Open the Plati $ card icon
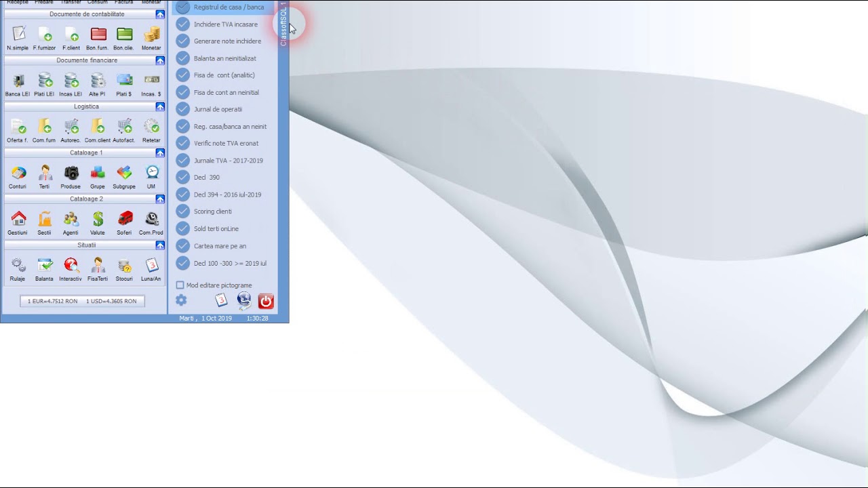Viewport: 868px width, 488px height. tap(124, 80)
